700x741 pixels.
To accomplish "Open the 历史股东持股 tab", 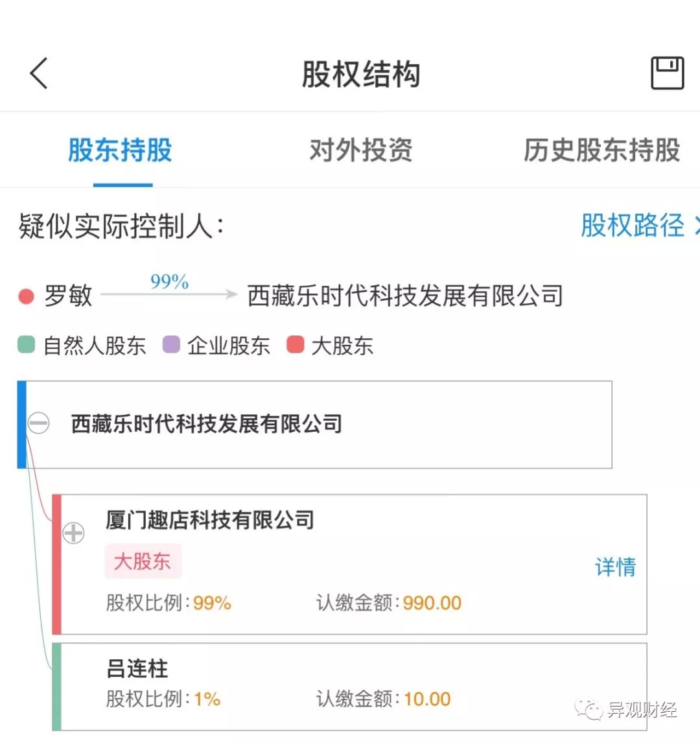I will click(601, 150).
